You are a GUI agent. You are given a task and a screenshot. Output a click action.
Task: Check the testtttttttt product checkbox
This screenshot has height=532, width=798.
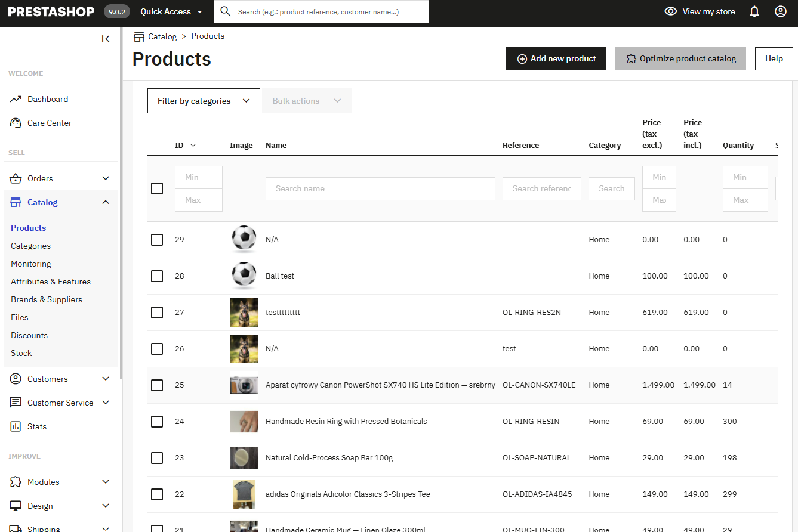(157, 313)
